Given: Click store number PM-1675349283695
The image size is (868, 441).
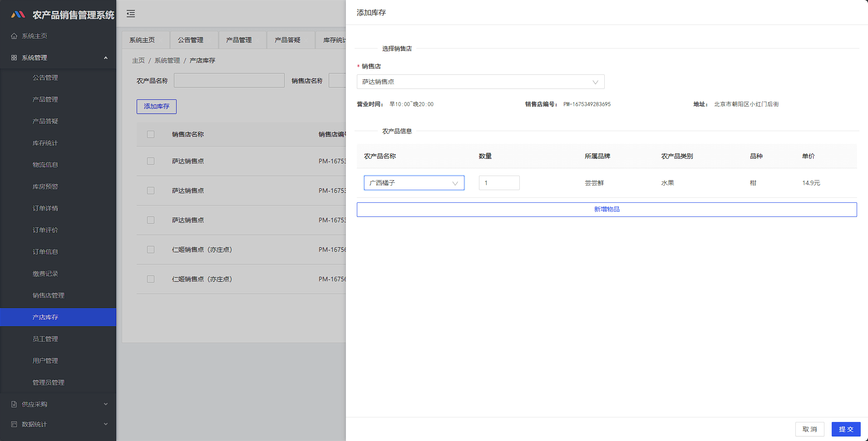Looking at the screenshot, I should (x=587, y=104).
